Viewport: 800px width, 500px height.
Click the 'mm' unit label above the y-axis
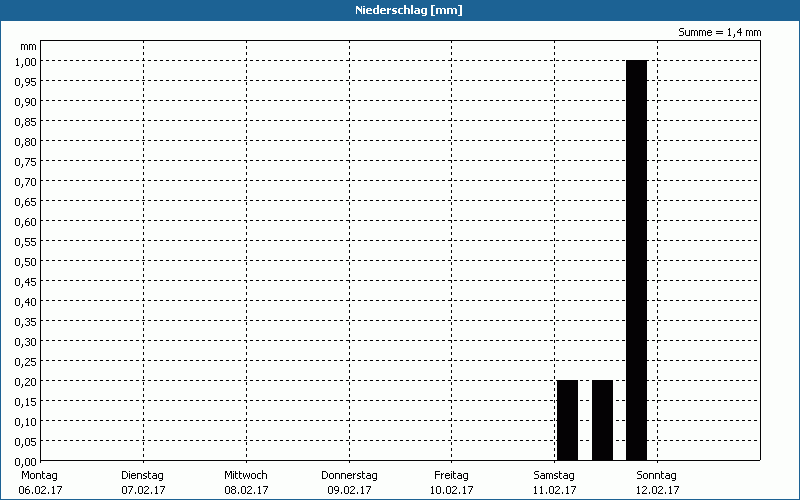coord(29,47)
